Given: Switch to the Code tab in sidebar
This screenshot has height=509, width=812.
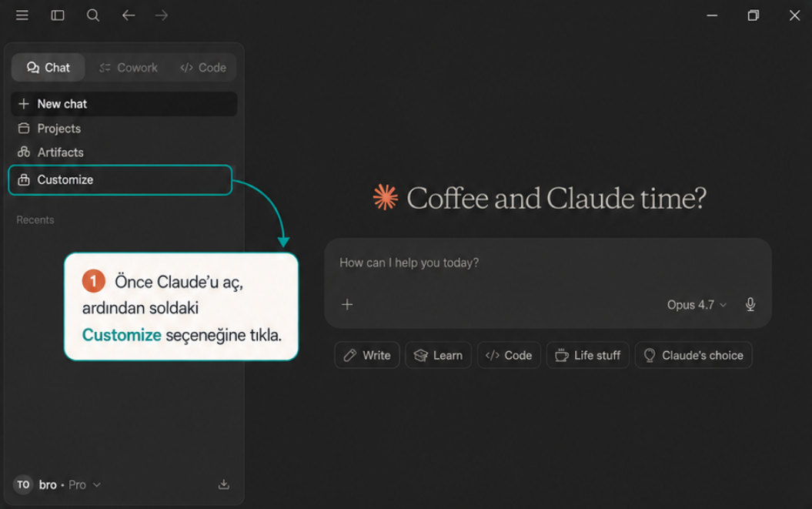Looking at the screenshot, I should [x=203, y=68].
